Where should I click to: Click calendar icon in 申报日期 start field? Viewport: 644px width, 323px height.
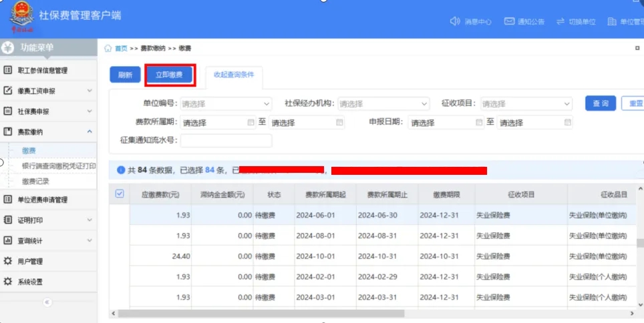tap(479, 122)
